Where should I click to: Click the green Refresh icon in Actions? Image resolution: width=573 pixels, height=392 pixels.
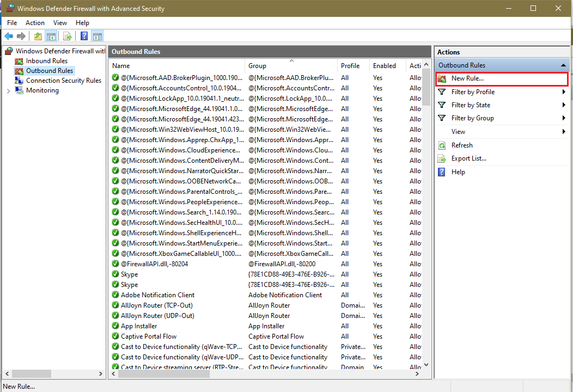pyautogui.click(x=442, y=145)
